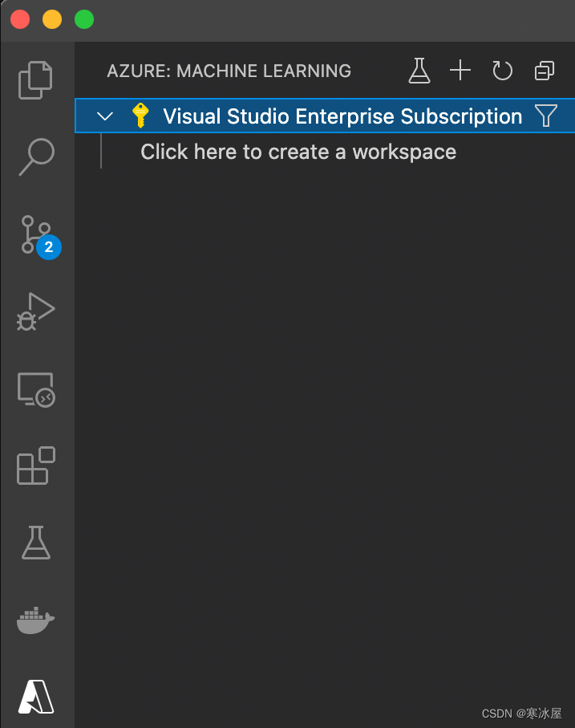Open the Search view
The height and width of the screenshot is (728, 575).
pos(35,158)
